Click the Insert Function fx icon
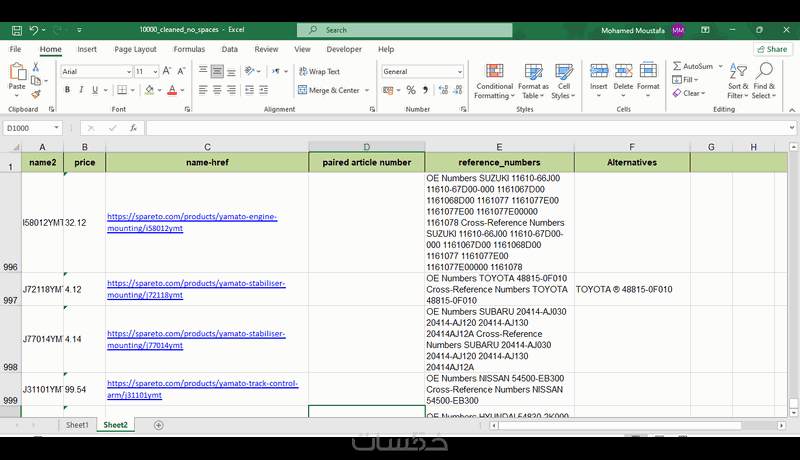This screenshot has width=800, height=460. (x=133, y=128)
